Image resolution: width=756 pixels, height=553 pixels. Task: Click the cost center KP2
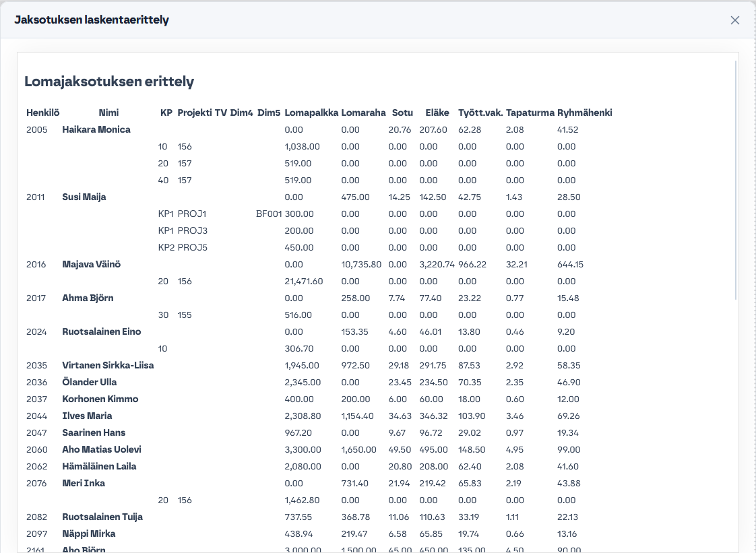(166, 248)
